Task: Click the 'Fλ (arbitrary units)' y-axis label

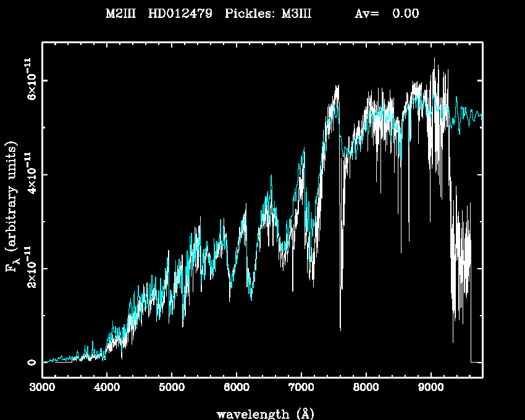Action: click(12, 208)
